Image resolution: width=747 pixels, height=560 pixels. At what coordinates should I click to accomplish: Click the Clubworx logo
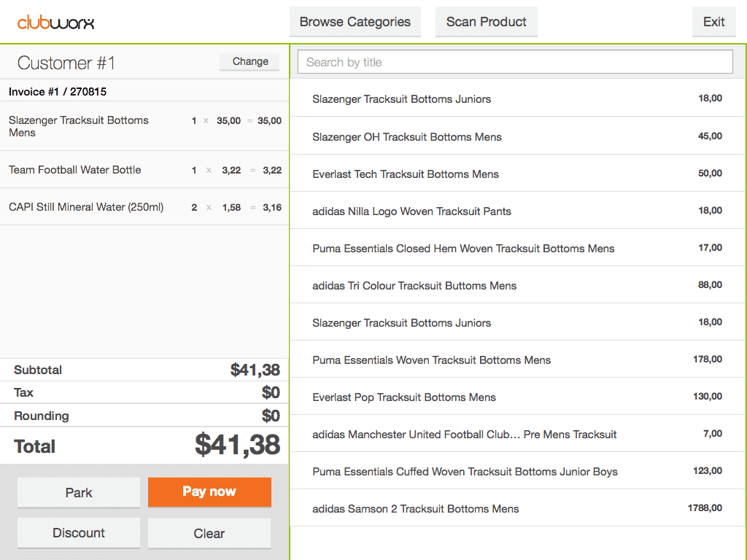(x=56, y=22)
